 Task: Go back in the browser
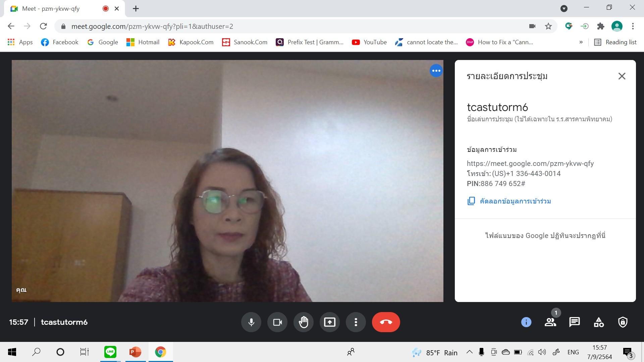point(11,26)
